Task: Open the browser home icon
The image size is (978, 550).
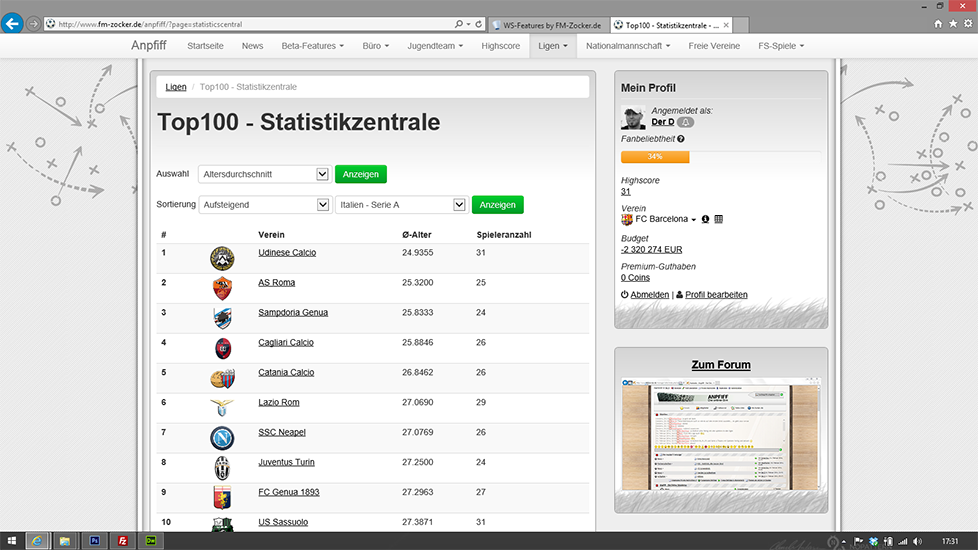Action: 938,23
